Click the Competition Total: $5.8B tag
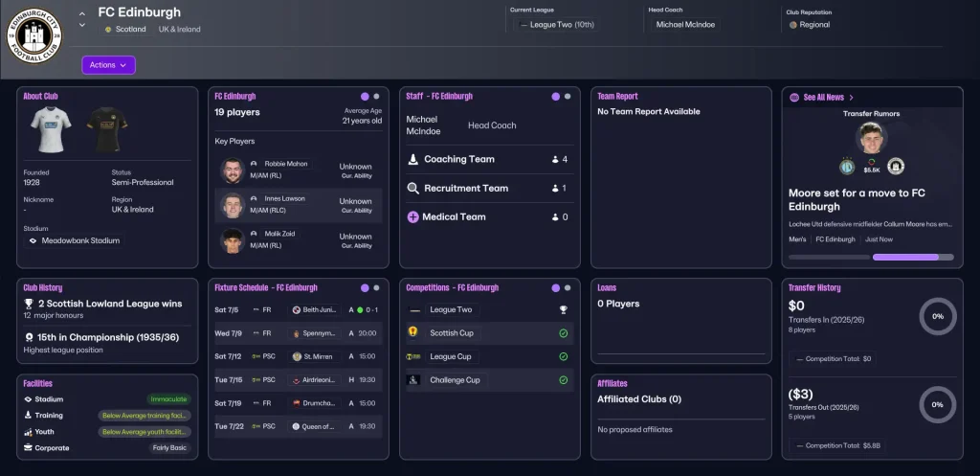This screenshot has width=980, height=476. [837, 446]
